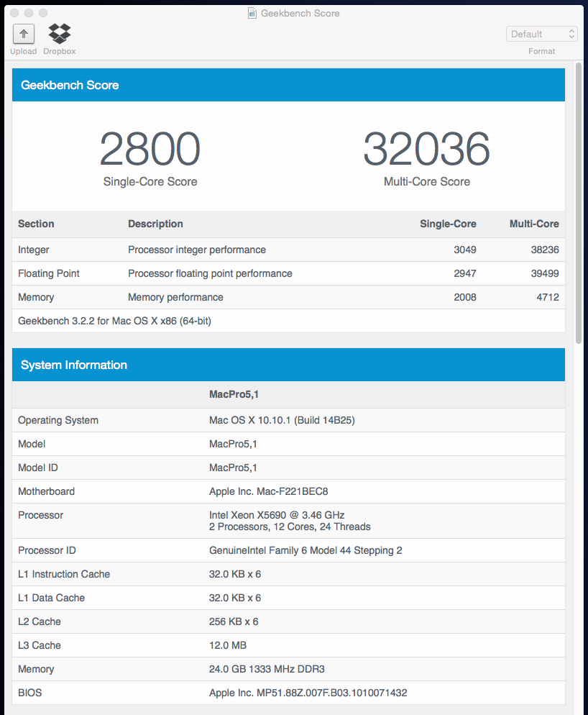The height and width of the screenshot is (715, 588).
Task: Click the Geekbench 3.2.2 version line
Action: click(x=114, y=321)
